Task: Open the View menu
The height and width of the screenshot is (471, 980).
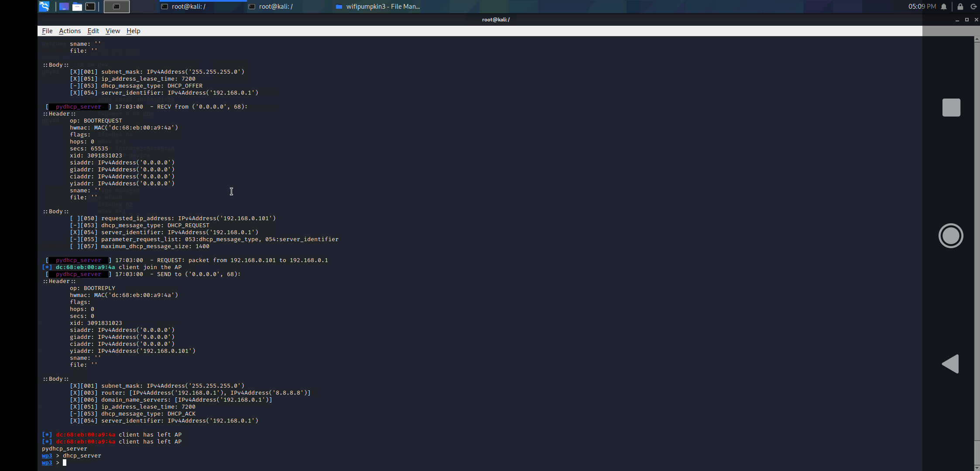Action: (113, 31)
